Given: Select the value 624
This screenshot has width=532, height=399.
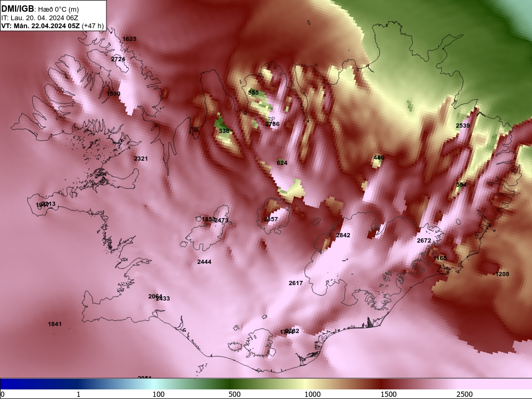Looking at the screenshot, I should point(282,163).
